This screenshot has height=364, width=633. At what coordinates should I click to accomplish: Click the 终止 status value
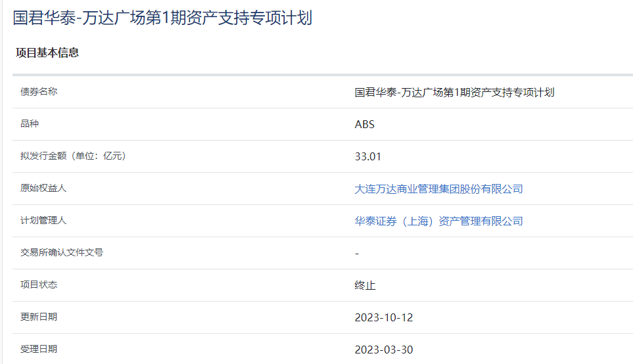(365, 285)
